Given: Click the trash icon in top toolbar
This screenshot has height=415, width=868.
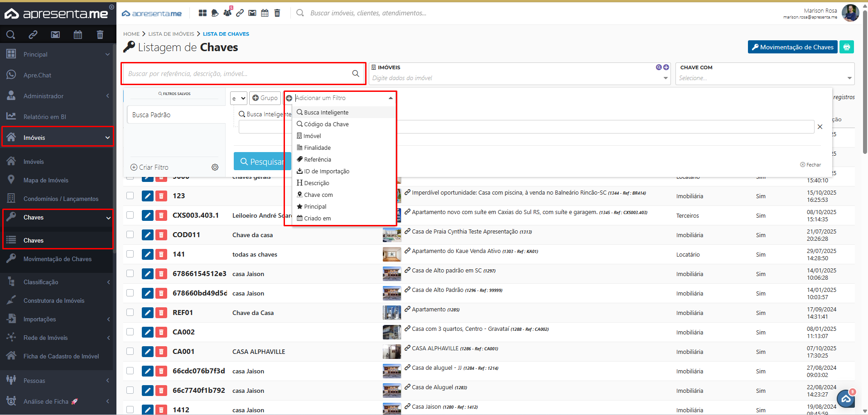Looking at the screenshot, I should coord(277,13).
